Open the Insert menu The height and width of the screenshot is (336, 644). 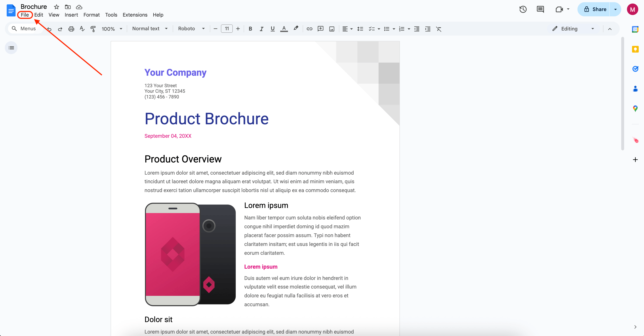point(71,15)
